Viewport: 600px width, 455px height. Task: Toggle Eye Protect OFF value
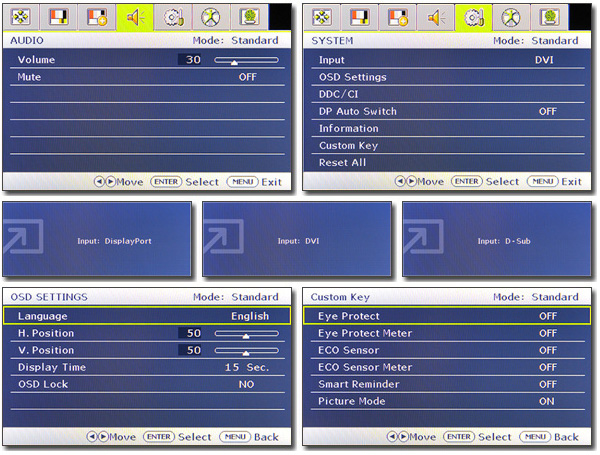click(548, 316)
